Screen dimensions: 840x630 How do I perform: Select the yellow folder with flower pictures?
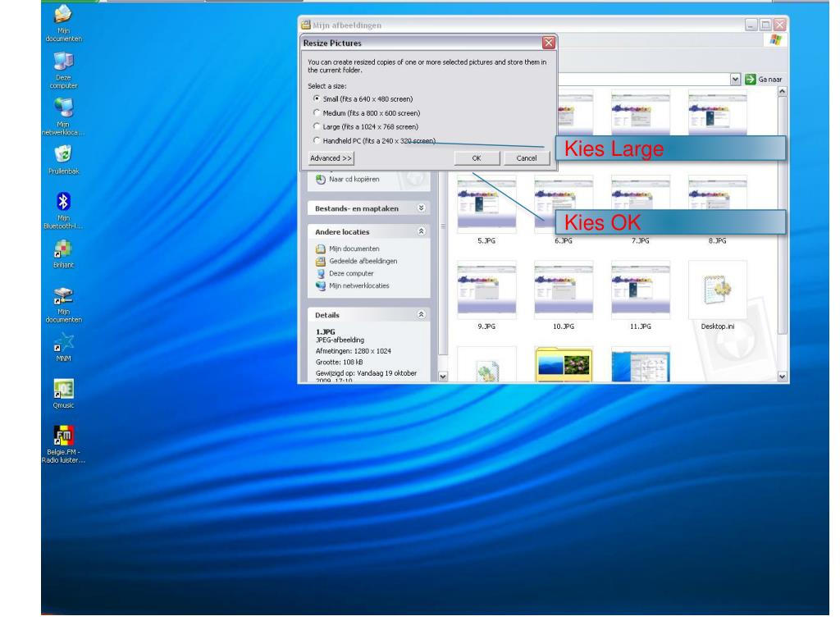564,365
